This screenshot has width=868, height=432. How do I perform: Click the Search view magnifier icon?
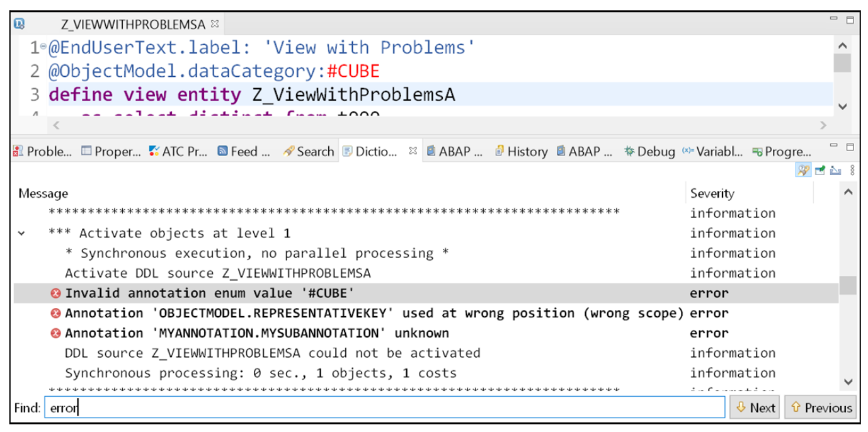tap(287, 151)
